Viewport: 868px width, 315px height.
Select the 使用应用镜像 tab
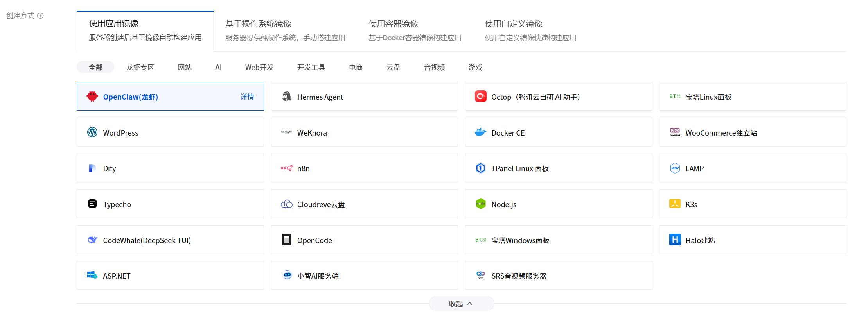pyautogui.click(x=145, y=30)
